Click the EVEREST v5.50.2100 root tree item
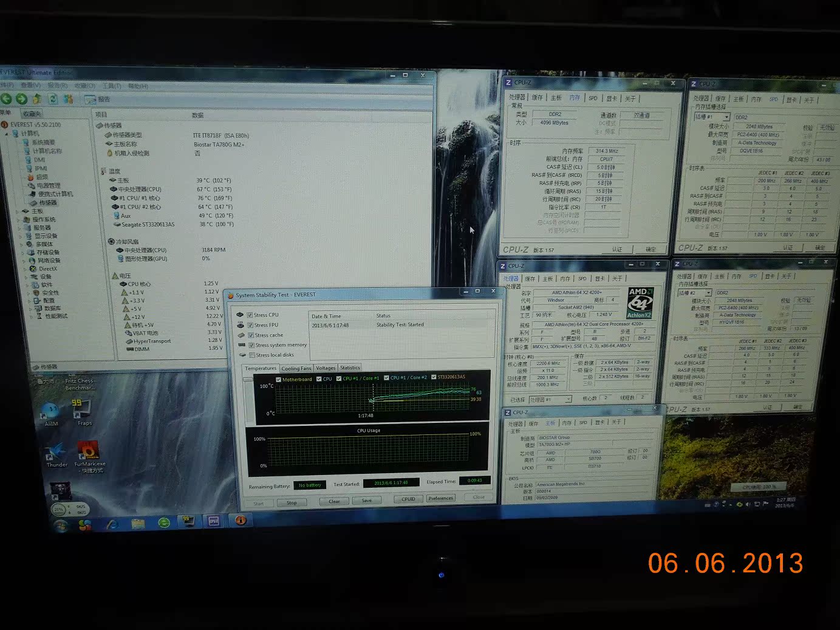840x630 pixels. [31, 125]
